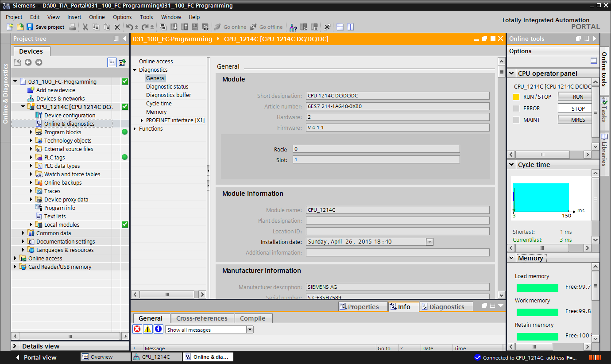This screenshot has width=611, height=364.
Task: Expand the Local modules node
Action: 31,225
